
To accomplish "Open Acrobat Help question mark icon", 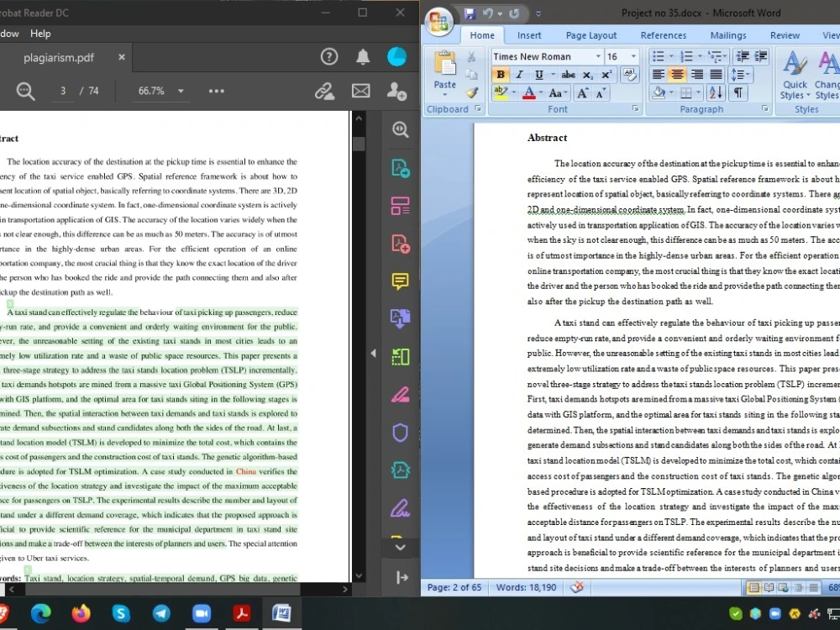I will [329, 57].
